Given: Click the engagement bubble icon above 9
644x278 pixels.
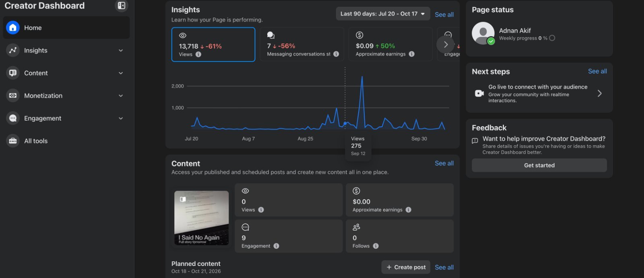Looking at the screenshot, I should click(x=245, y=227).
